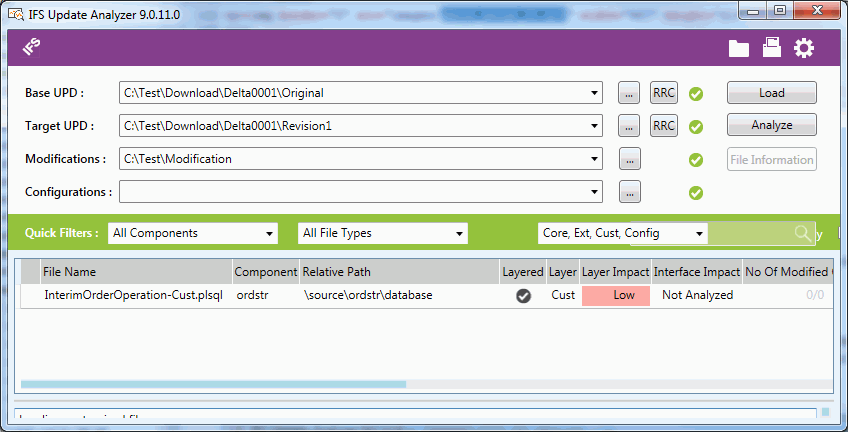The width and height of the screenshot is (848, 432).
Task: Click the search magnifier icon
Action: pos(803,233)
